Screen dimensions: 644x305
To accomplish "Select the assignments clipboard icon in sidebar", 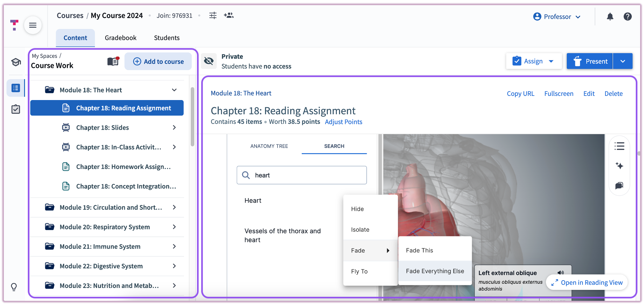I will coord(15,109).
